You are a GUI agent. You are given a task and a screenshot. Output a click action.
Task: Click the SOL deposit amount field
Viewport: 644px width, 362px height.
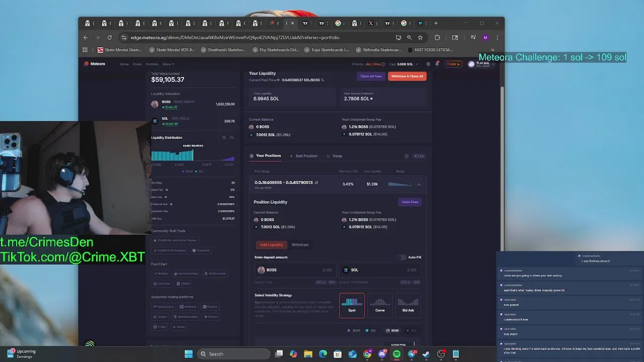tap(380, 270)
